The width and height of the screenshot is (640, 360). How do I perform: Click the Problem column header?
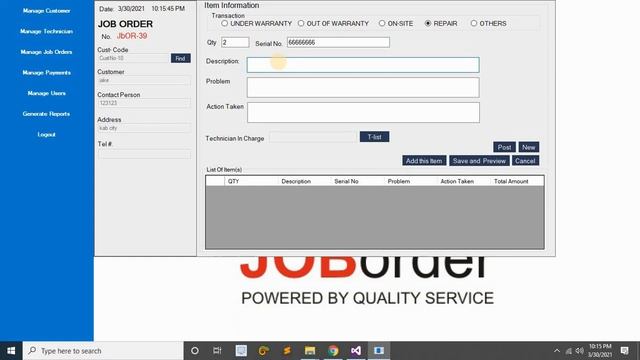[x=411, y=181]
